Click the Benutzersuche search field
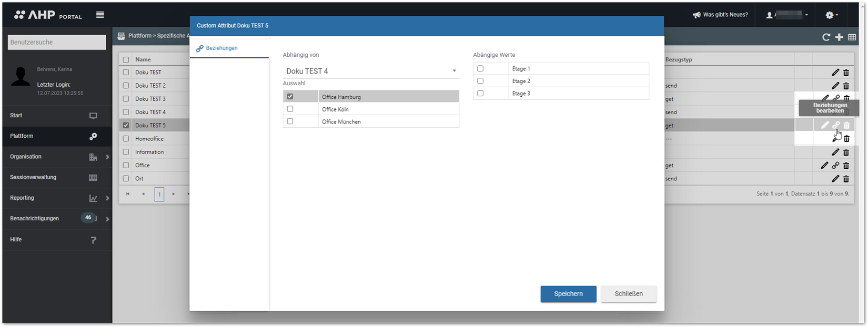Viewport: 868px width, 327px height. coord(57,42)
